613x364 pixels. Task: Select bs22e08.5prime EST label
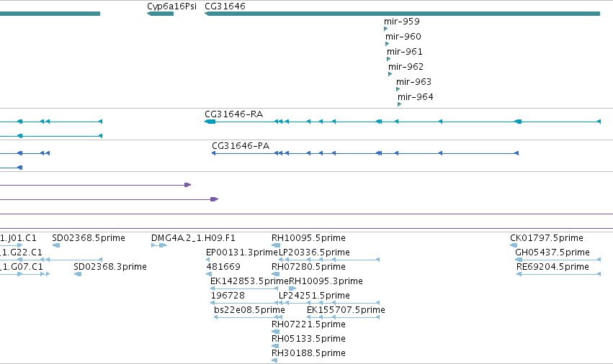tap(249, 310)
